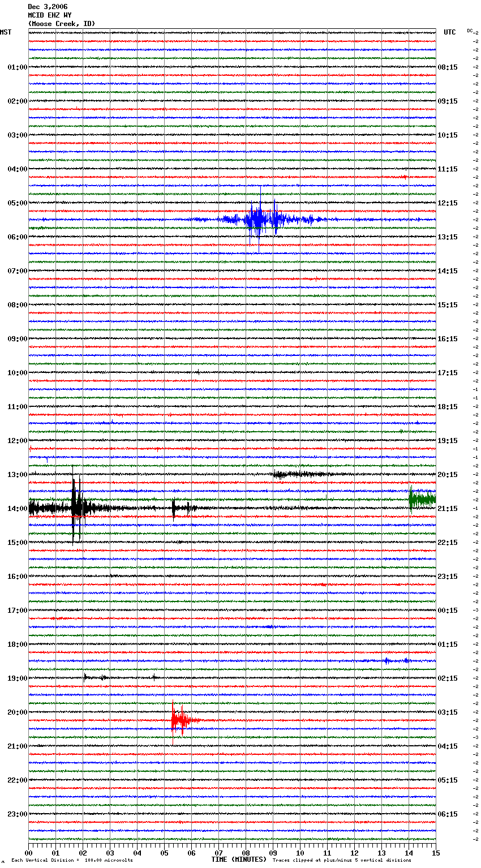Screen dimensions: 481x868
Task: Click the second black spike at minute 5 on 14:00 trace
Action: point(174,508)
